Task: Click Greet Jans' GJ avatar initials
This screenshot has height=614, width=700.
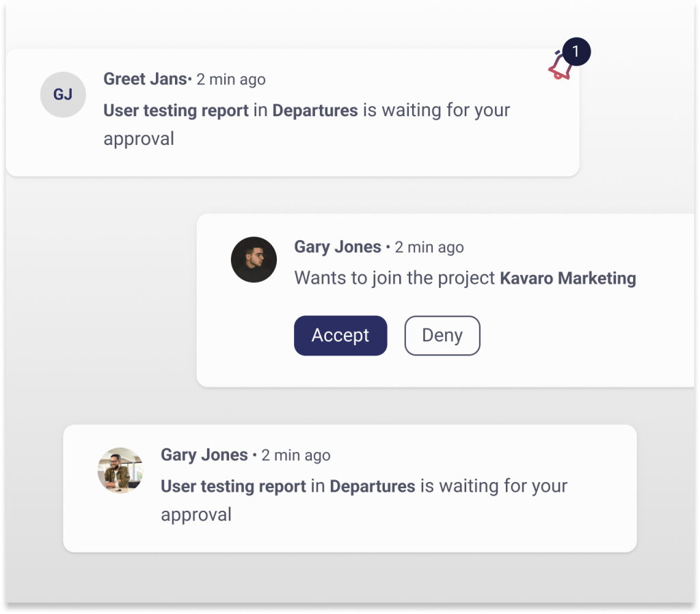Action: coord(63,95)
